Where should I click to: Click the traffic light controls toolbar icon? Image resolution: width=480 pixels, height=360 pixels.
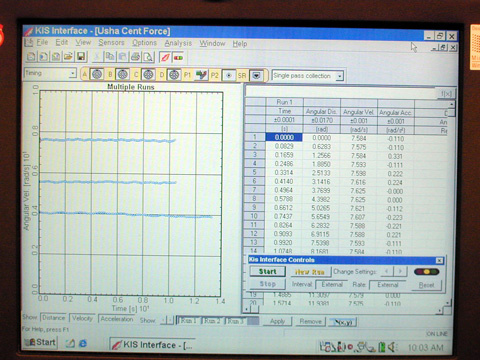pos(178,57)
